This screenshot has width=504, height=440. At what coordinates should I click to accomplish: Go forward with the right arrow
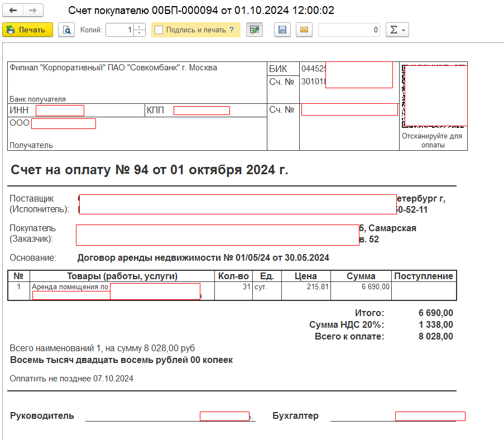tap(33, 11)
